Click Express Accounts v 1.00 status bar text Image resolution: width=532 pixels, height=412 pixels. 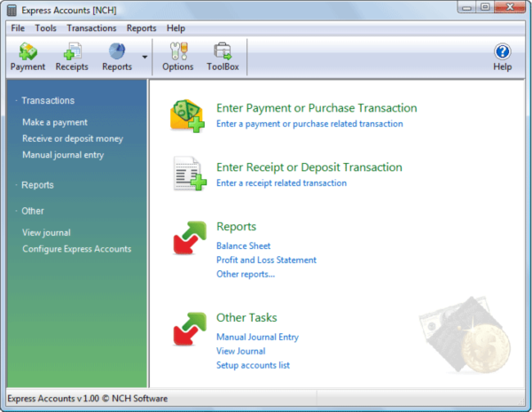click(88, 399)
